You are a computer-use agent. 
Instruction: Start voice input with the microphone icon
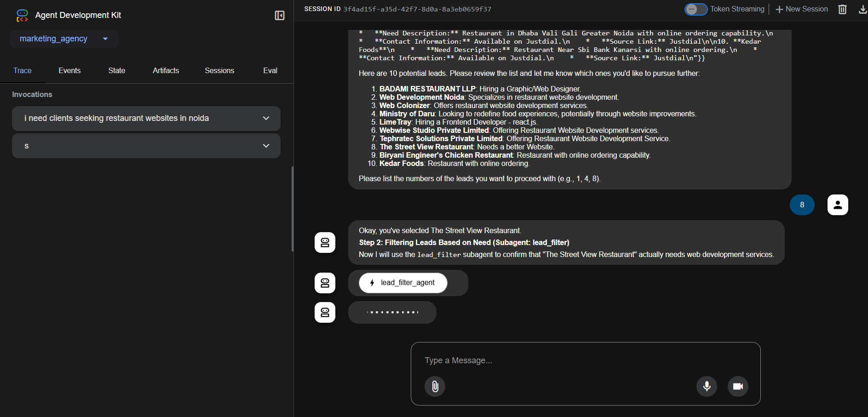[707, 386]
